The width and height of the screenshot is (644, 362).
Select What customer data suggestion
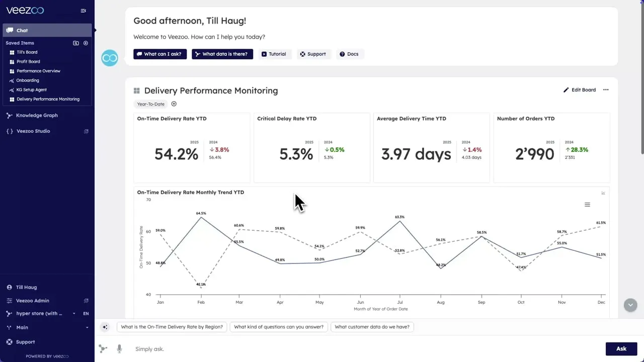click(x=372, y=327)
